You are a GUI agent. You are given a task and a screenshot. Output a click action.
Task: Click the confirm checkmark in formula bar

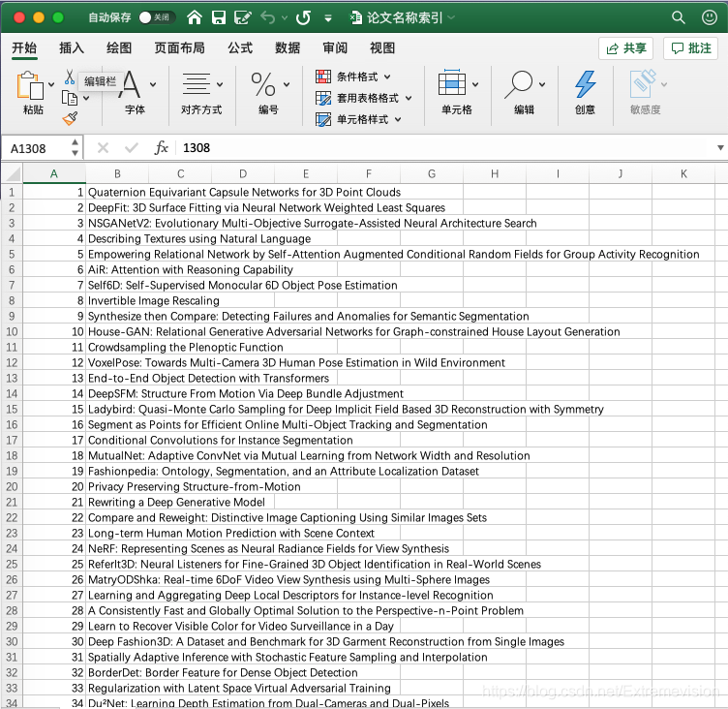coord(132,148)
